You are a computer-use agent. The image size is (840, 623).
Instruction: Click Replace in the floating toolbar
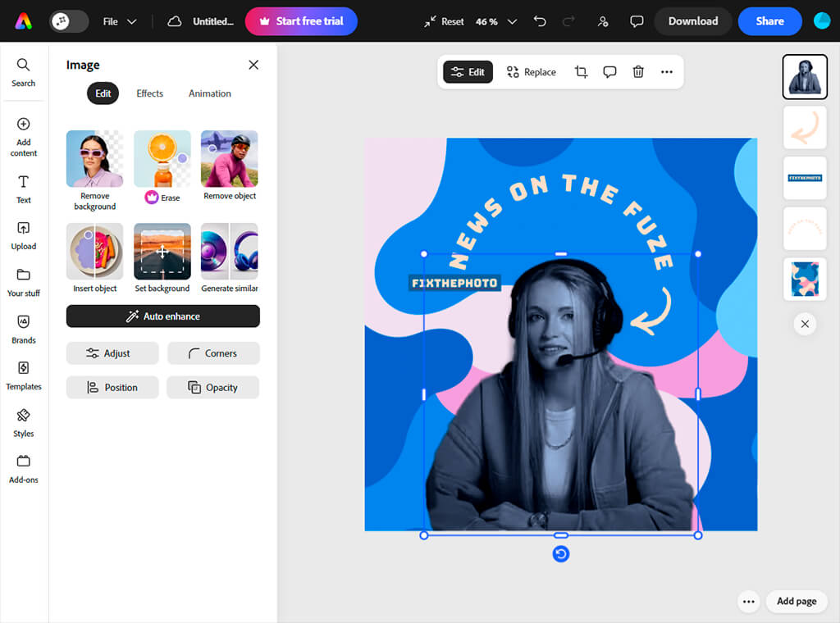531,71
